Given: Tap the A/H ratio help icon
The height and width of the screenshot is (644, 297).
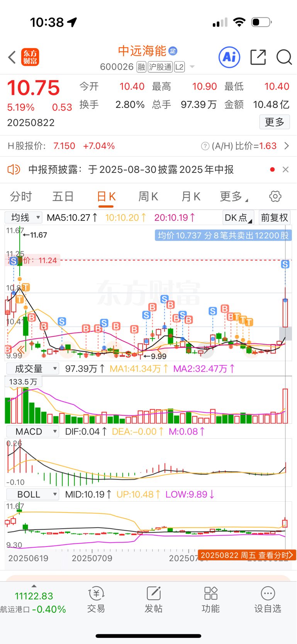Looking at the screenshot, I should pos(205,146).
